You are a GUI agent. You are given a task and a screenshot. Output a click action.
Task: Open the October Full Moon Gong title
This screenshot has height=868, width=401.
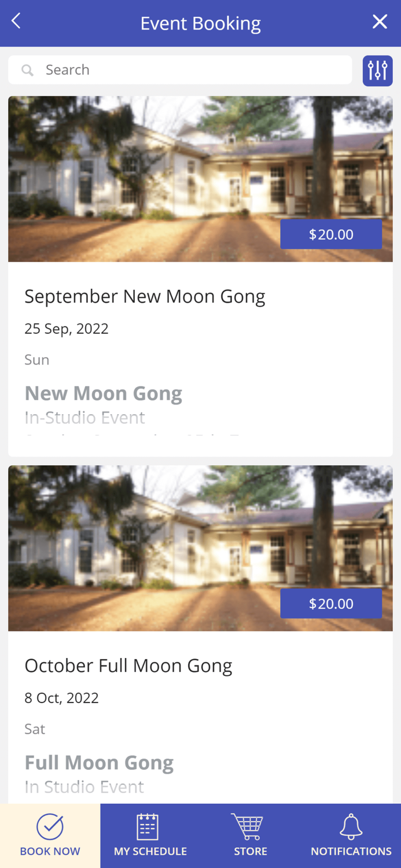tap(128, 665)
